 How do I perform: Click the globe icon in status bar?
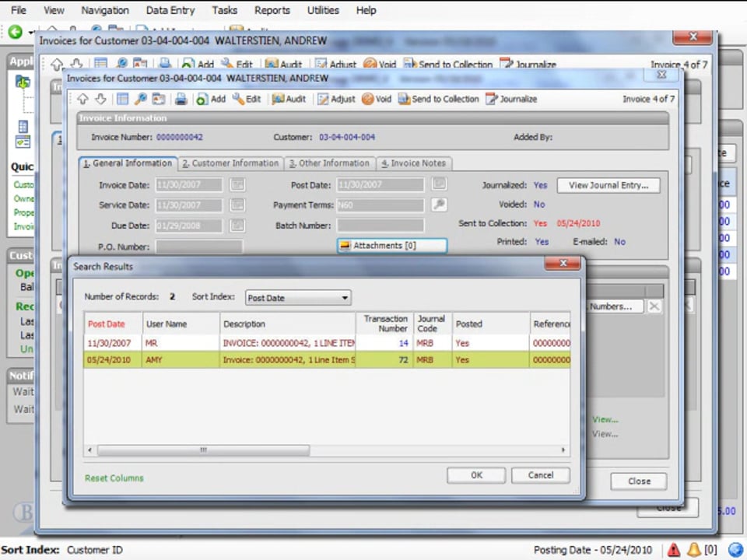735,550
